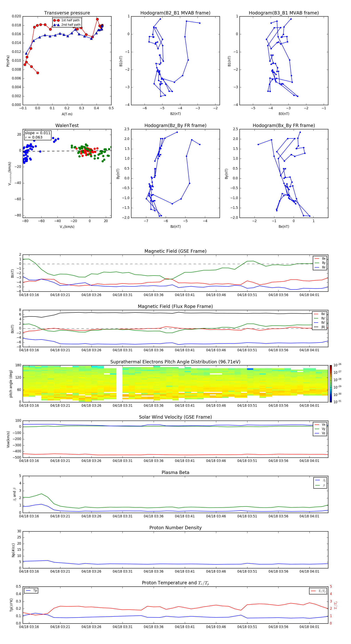The image size is (351, 644).
Task: Click the 'Plasma Beta' plot title
Action: click(175, 472)
